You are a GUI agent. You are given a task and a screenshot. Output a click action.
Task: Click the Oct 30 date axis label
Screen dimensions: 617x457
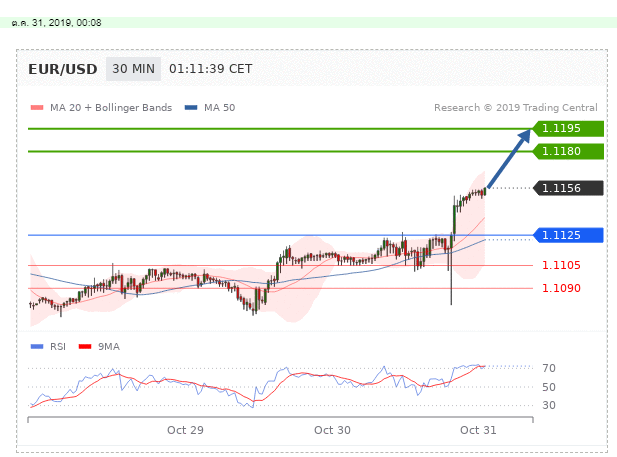[x=332, y=429]
